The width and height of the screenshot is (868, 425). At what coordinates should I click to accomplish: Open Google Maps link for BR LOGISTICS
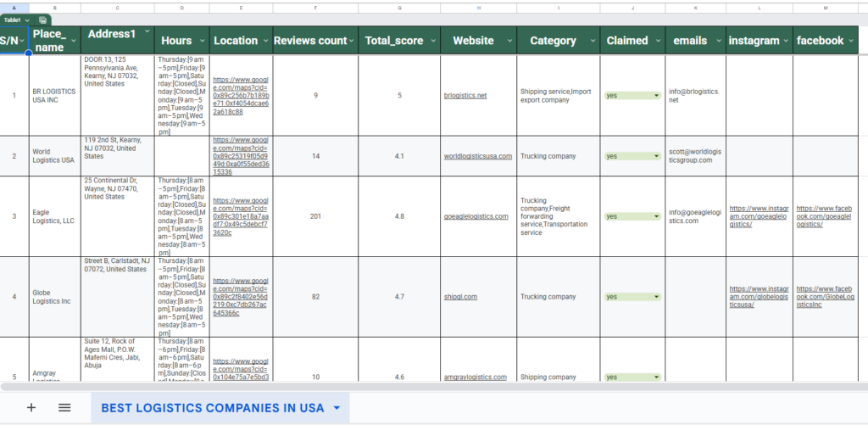241,95
